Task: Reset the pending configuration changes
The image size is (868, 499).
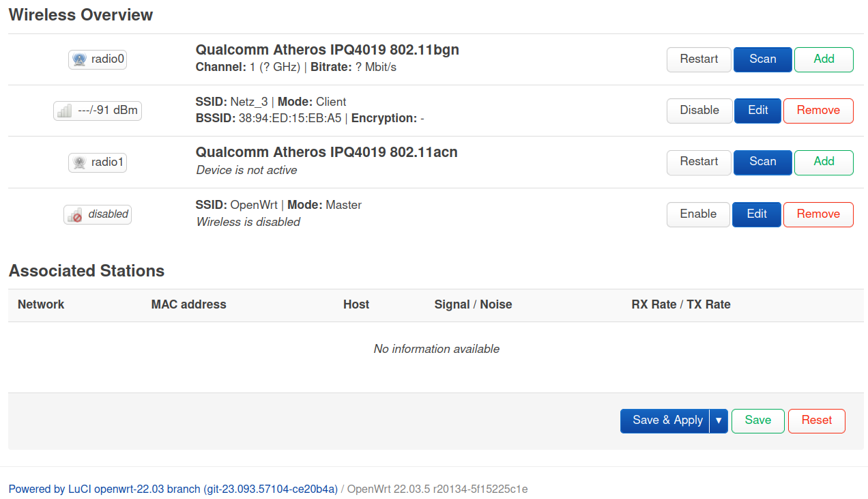Action: pyautogui.click(x=817, y=420)
